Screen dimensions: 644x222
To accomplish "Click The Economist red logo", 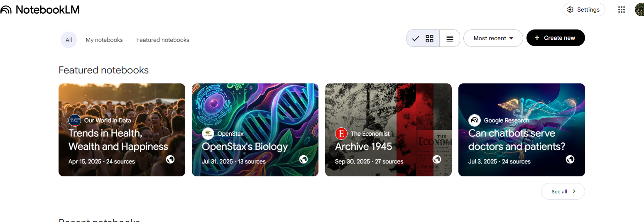I will coord(341,134).
